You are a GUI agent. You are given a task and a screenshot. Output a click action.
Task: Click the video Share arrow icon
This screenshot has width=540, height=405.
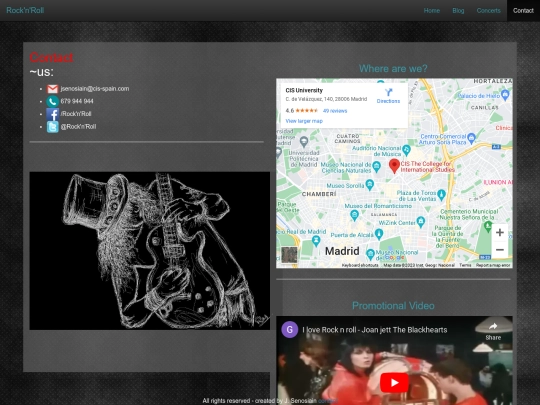click(493, 326)
